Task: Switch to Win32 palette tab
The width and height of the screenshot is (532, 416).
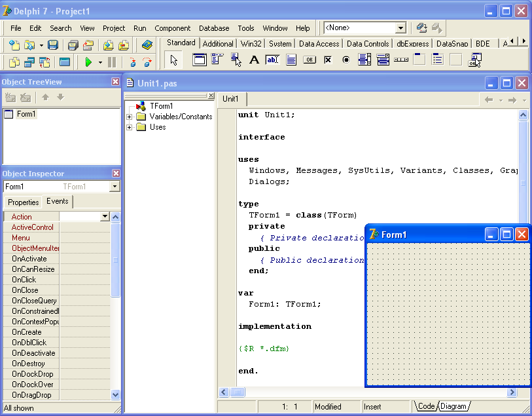Action: [251, 44]
